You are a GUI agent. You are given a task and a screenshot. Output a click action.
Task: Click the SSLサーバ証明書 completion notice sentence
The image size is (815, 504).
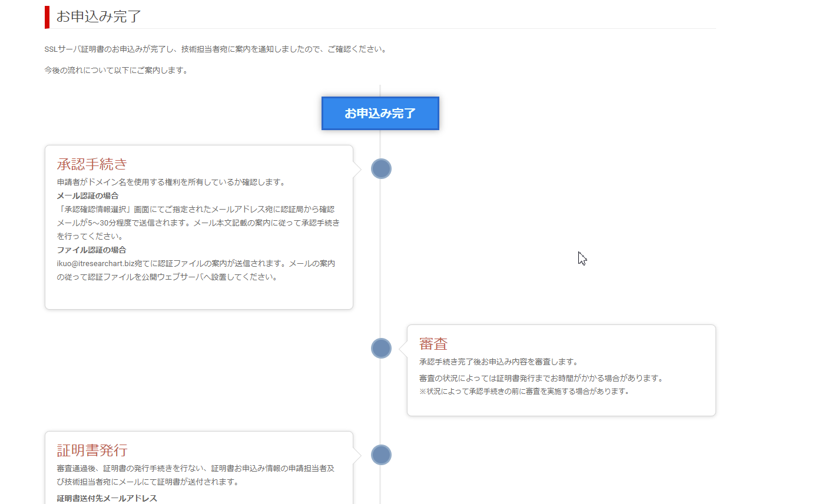(216, 49)
